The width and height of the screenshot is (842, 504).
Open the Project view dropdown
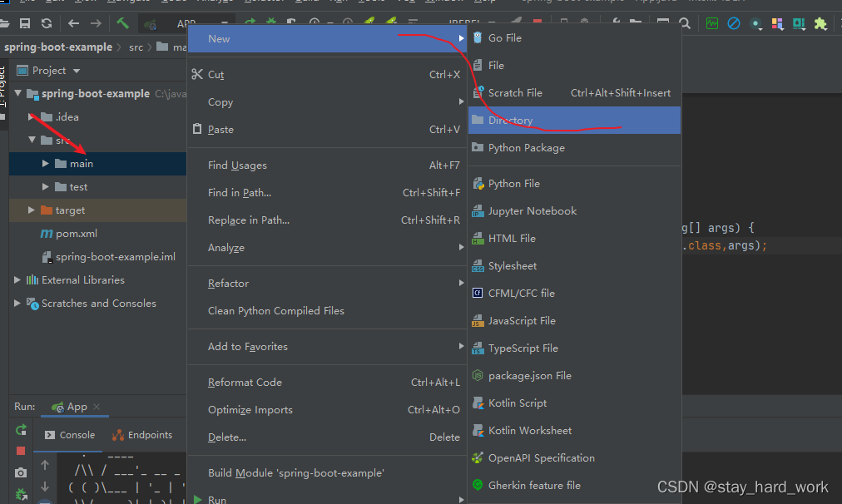(x=77, y=71)
